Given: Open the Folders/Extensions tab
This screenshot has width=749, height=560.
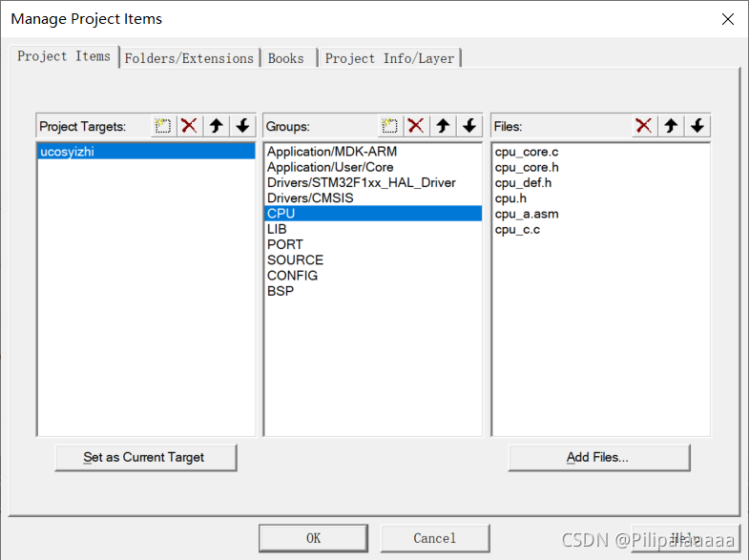Looking at the screenshot, I should click(189, 58).
